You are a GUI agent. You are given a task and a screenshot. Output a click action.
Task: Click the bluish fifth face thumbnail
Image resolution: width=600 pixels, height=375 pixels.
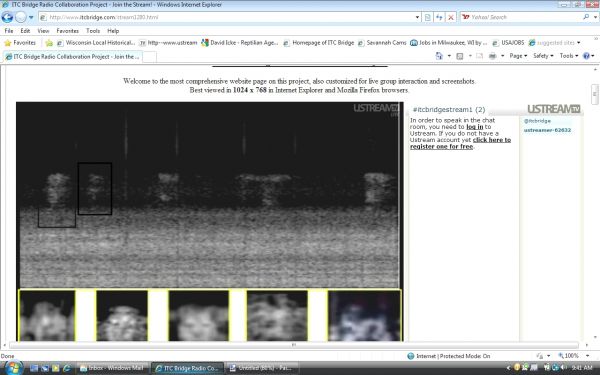[364, 316]
